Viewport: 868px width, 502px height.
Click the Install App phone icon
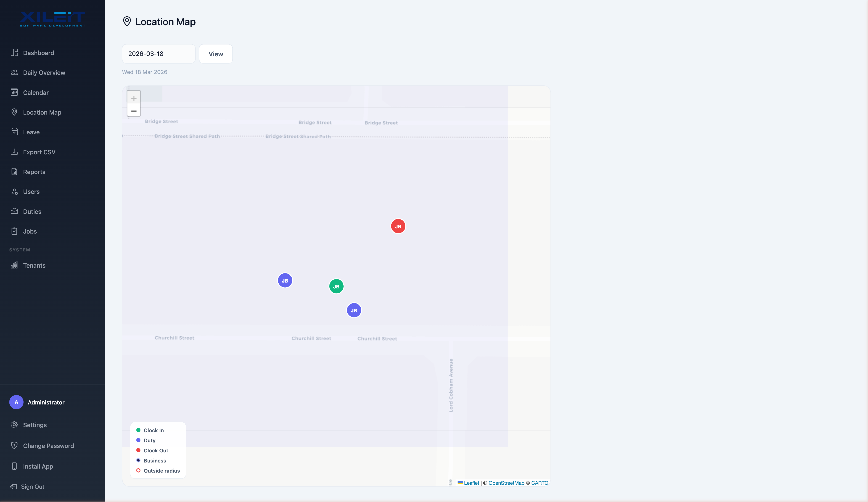pyautogui.click(x=14, y=466)
